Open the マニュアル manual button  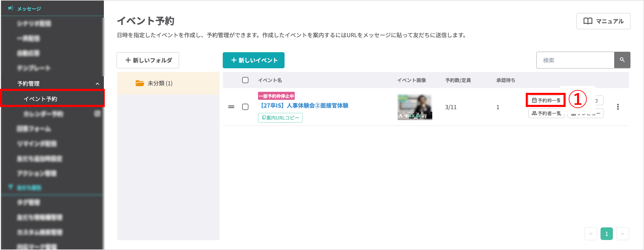[x=603, y=21]
